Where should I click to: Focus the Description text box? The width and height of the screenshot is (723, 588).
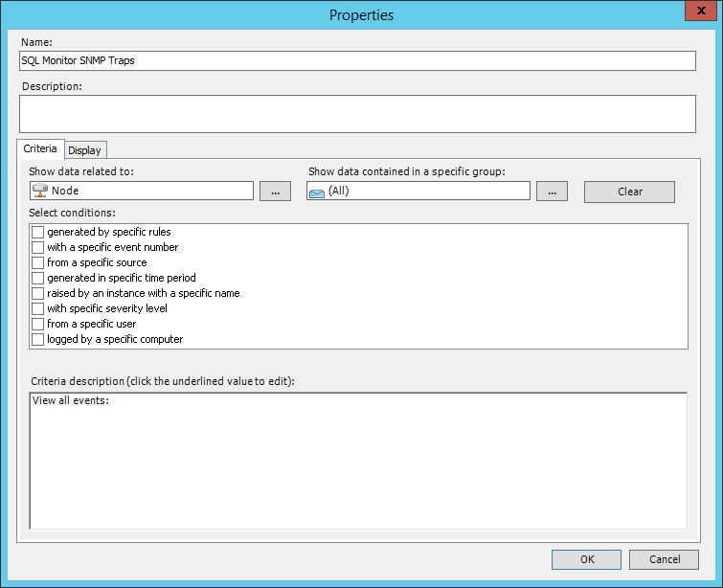pyautogui.click(x=357, y=113)
